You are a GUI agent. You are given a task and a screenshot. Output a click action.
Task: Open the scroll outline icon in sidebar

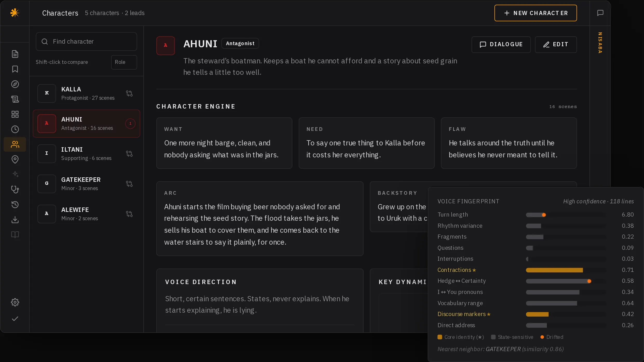[x=15, y=99]
